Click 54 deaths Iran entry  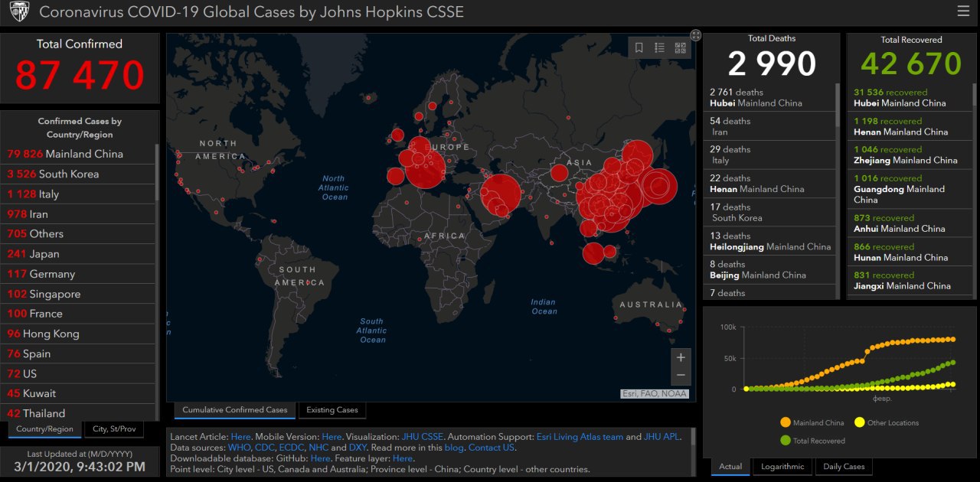[x=769, y=126]
